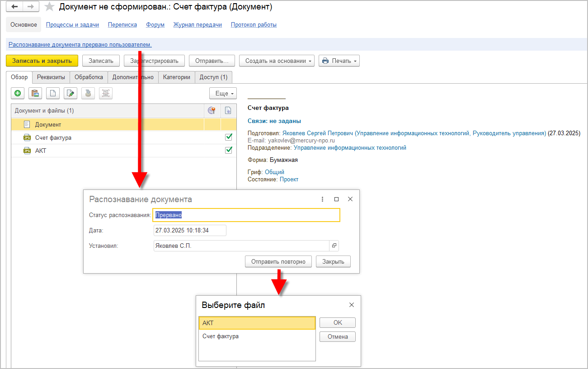Click the back navigation arrow
The width and height of the screenshot is (588, 369).
14,7
